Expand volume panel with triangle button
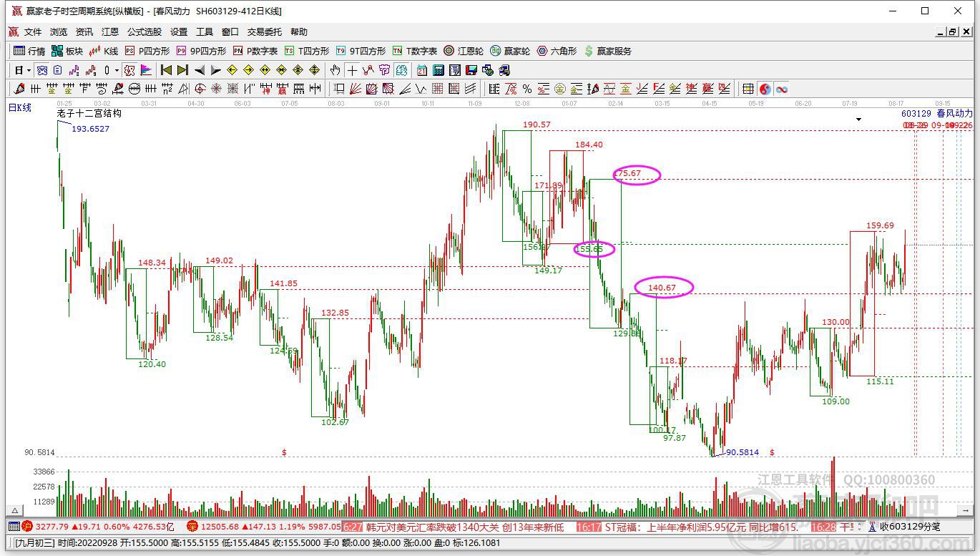Image resolution: width=980 pixels, height=556 pixels. click(14, 510)
